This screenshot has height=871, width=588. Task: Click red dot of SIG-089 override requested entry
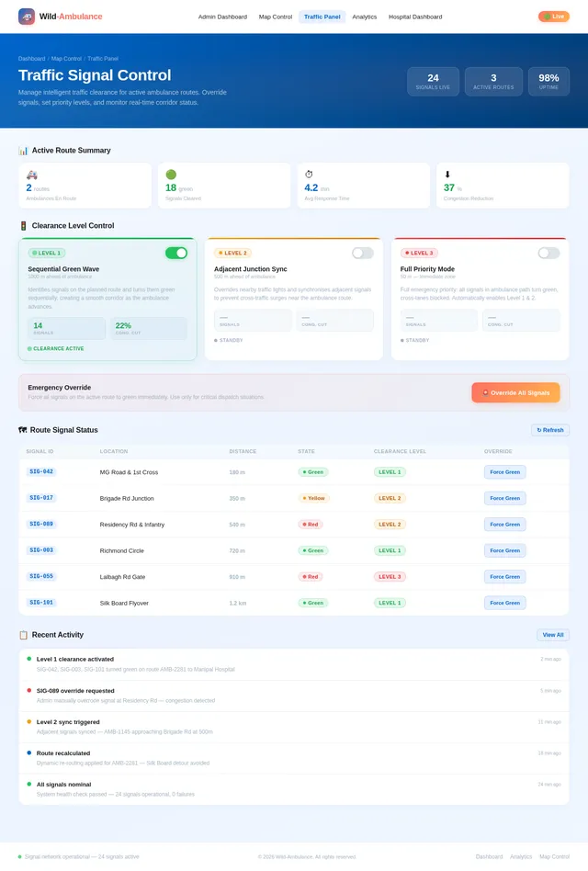pyautogui.click(x=28, y=691)
